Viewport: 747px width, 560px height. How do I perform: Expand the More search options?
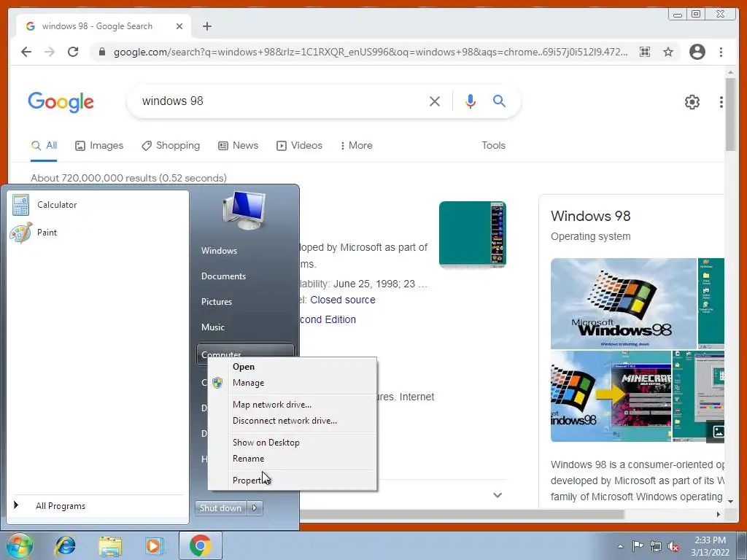tap(356, 146)
